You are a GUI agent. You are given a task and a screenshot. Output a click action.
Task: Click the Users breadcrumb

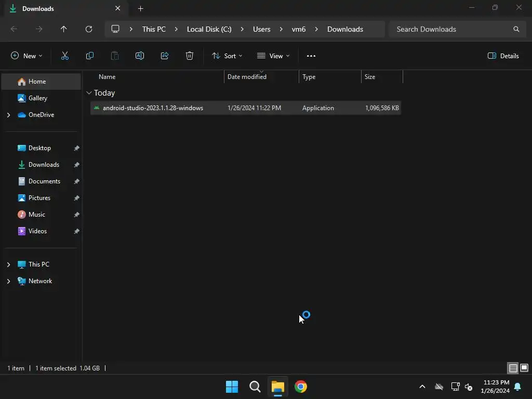[262, 29]
